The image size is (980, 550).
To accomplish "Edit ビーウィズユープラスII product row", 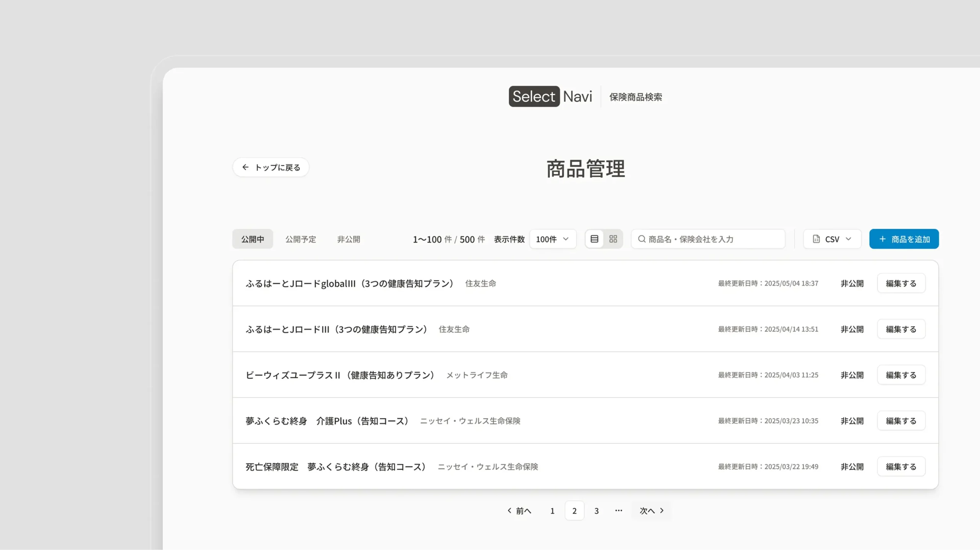I will click(x=901, y=375).
